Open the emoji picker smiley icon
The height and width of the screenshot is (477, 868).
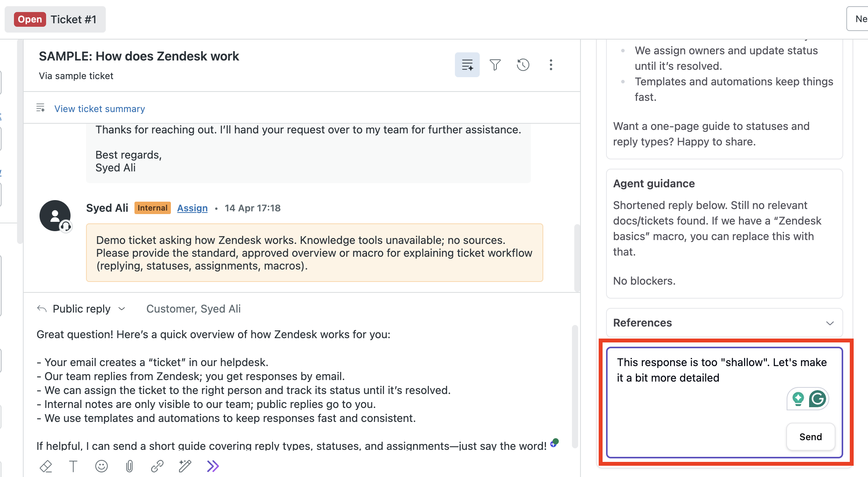point(102,466)
